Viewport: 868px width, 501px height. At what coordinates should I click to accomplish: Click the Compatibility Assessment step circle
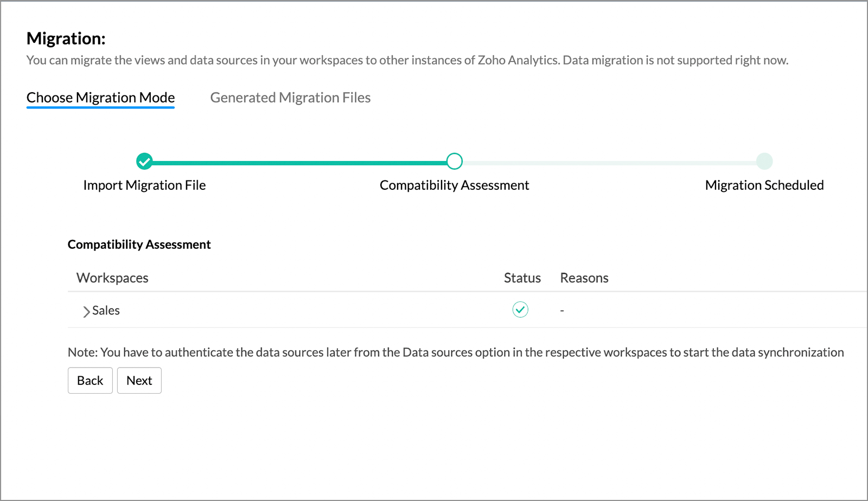click(x=455, y=161)
